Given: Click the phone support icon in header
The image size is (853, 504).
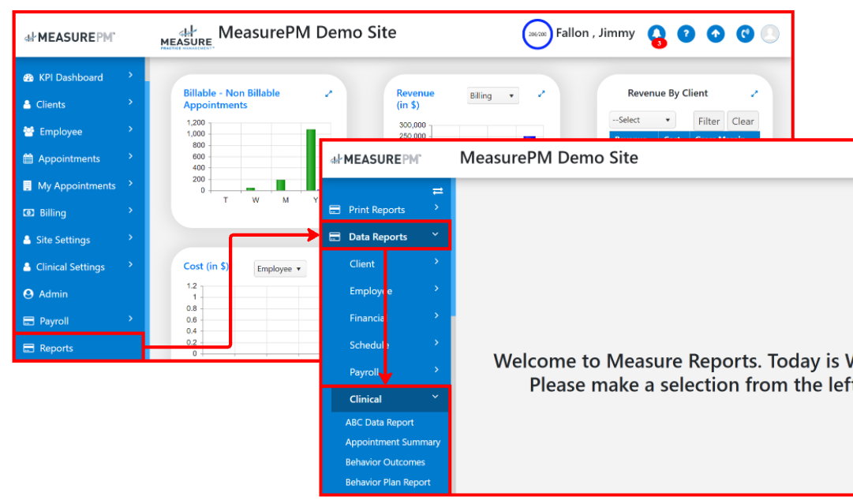Looking at the screenshot, I should coord(745,34).
